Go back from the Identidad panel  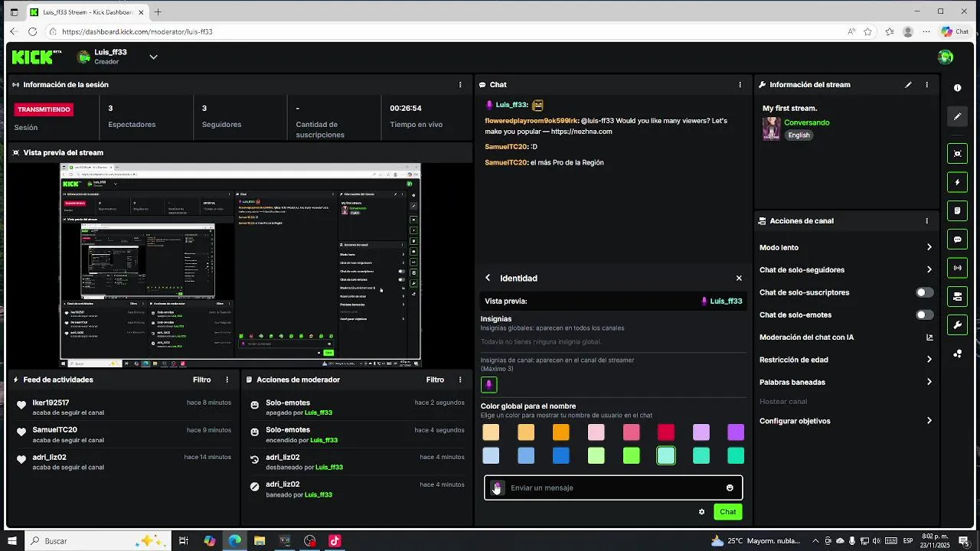(488, 279)
